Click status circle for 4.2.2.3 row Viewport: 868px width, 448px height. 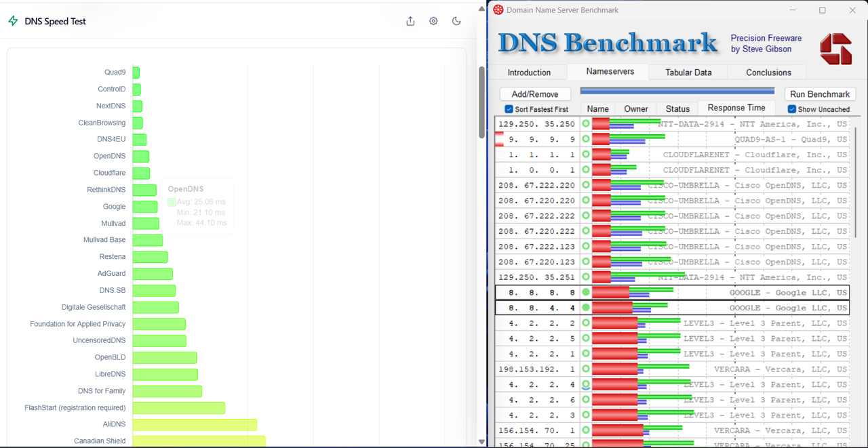pyautogui.click(x=586, y=415)
